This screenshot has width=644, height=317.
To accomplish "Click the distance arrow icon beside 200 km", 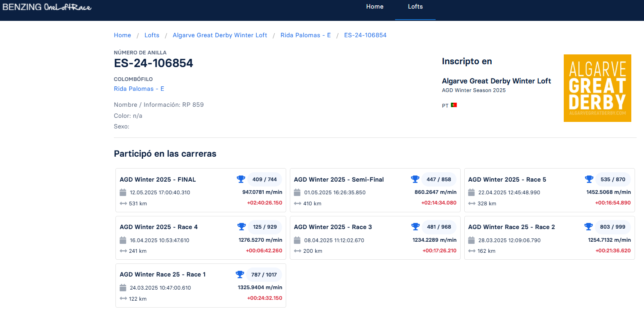I will [x=298, y=251].
